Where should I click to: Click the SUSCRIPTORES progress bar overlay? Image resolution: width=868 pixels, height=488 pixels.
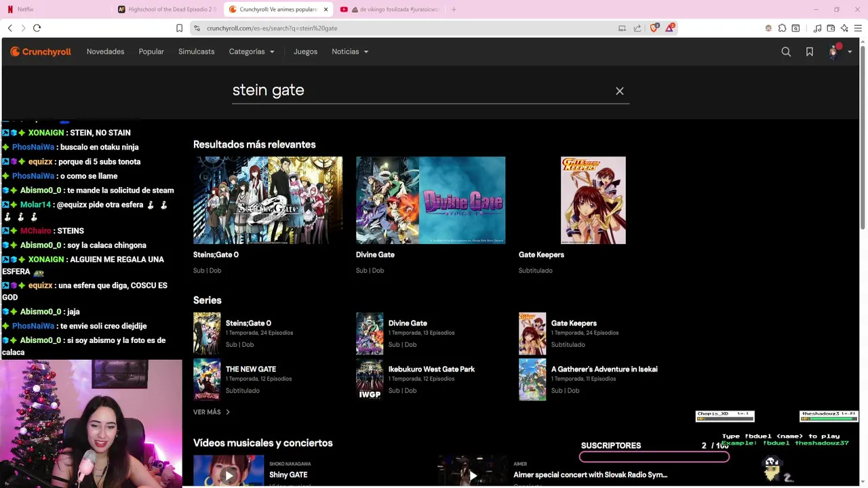click(x=654, y=457)
